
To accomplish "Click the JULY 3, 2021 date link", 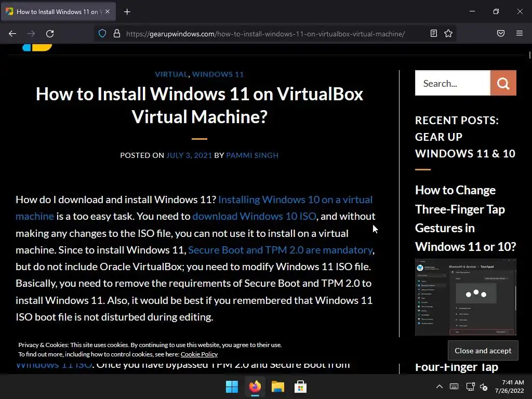I will [189, 155].
